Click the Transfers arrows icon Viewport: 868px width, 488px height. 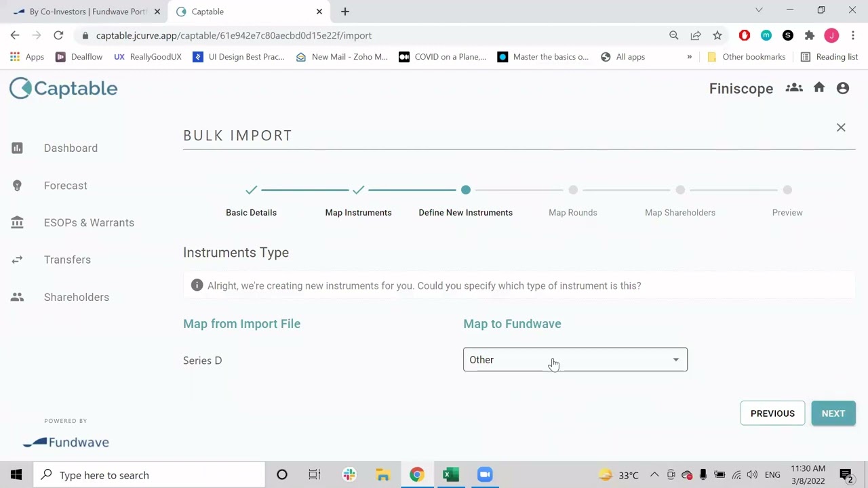[17, 260]
